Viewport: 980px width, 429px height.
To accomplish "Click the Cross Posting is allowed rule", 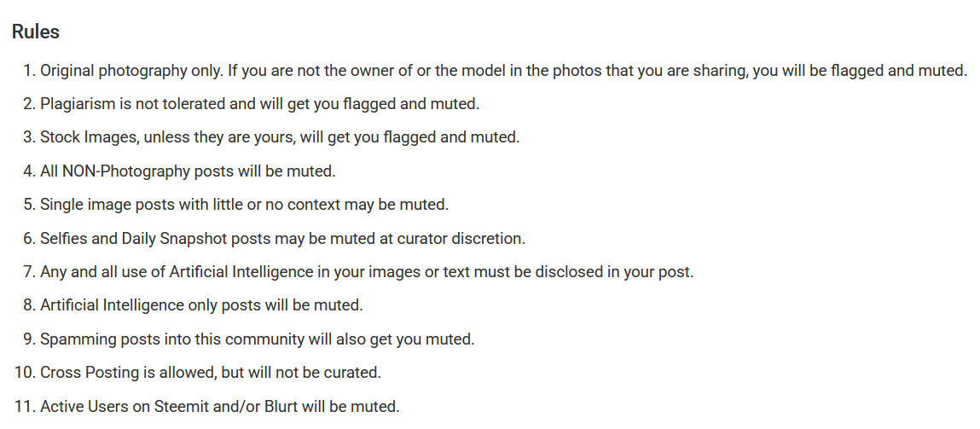I will (210, 373).
